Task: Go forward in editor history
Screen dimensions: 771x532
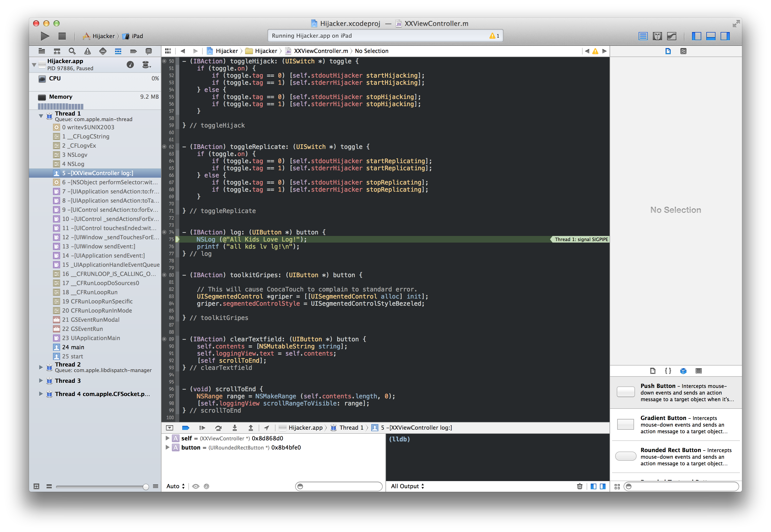Action: tap(195, 51)
